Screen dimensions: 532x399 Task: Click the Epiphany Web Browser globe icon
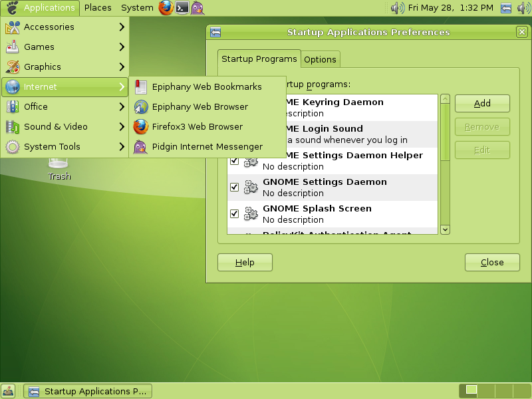(141, 106)
